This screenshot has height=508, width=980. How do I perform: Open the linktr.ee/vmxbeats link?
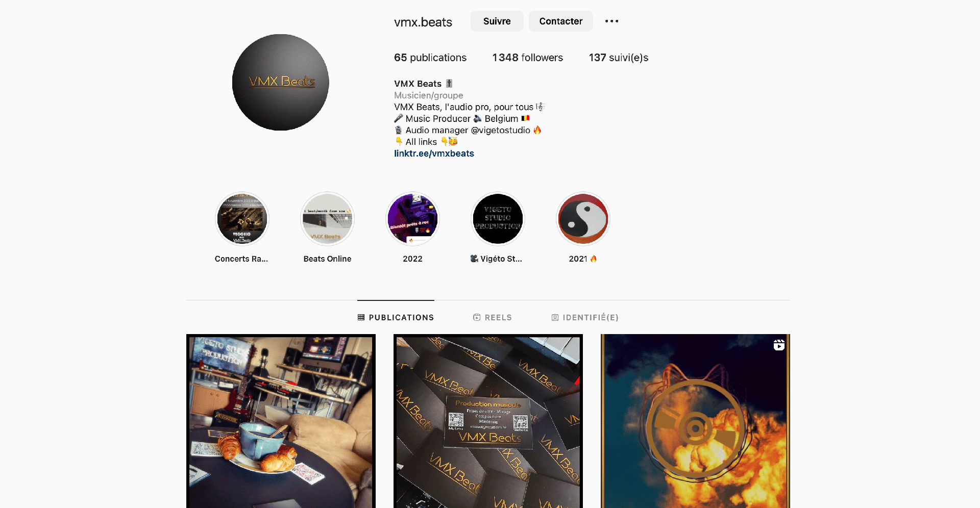434,154
